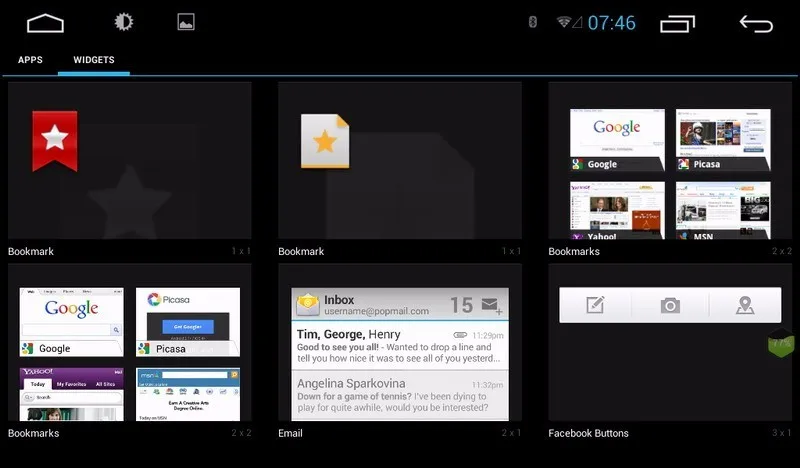Select the WIDGETS tab
Screen dimensions: 800x468
(x=94, y=60)
